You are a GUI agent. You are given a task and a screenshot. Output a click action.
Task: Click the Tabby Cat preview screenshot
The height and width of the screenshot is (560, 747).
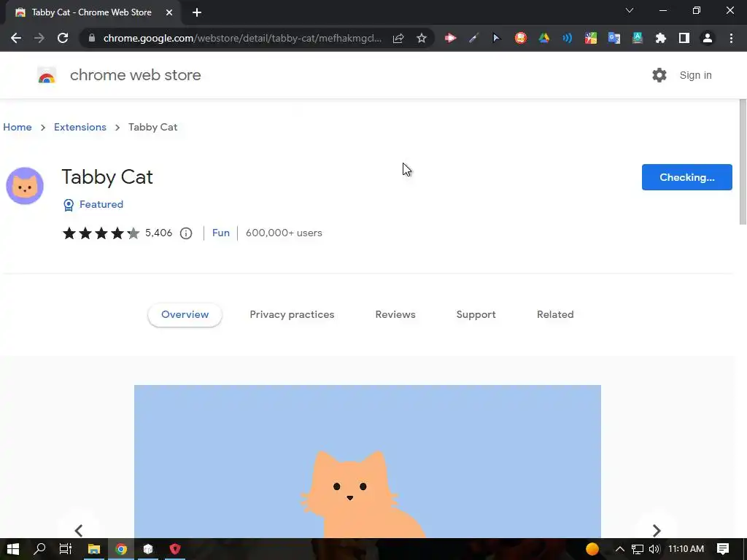coord(368,461)
